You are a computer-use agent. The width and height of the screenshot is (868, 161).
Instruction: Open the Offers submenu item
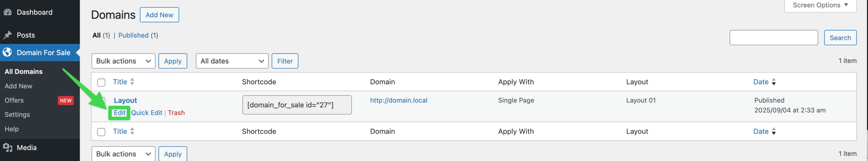coord(14,100)
